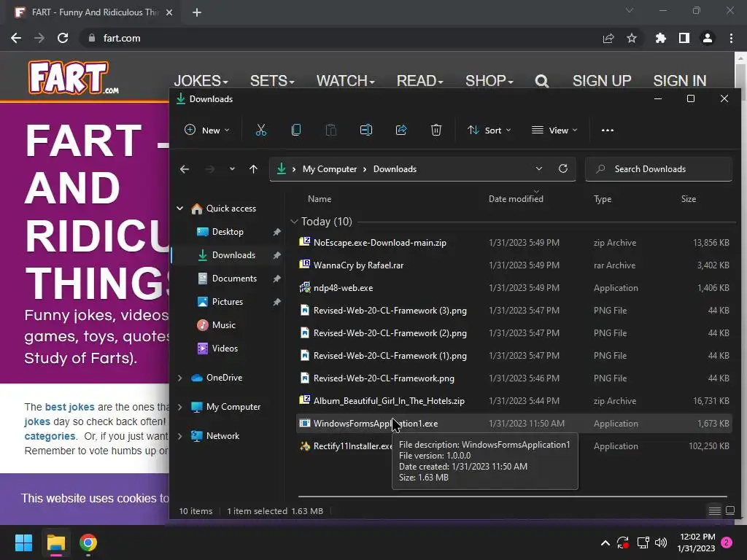Open the View dropdown
The width and height of the screenshot is (747, 560).
[x=554, y=130]
